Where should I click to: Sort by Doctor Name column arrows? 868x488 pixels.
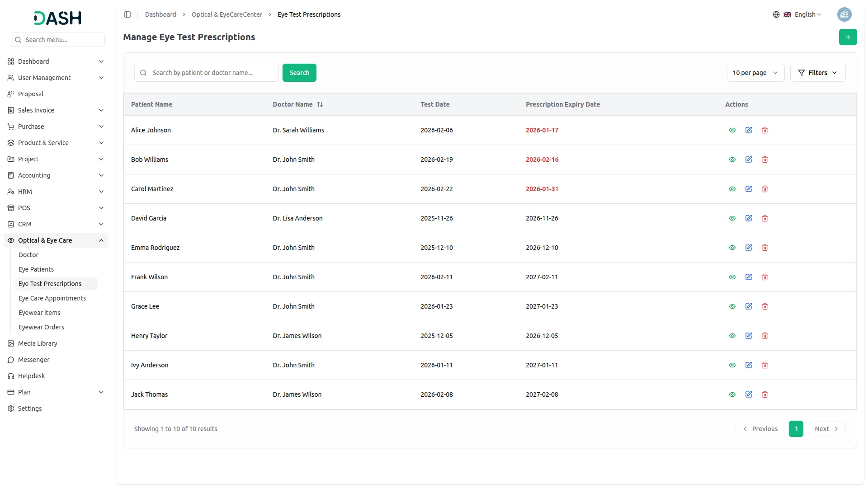[x=320, y=104]
